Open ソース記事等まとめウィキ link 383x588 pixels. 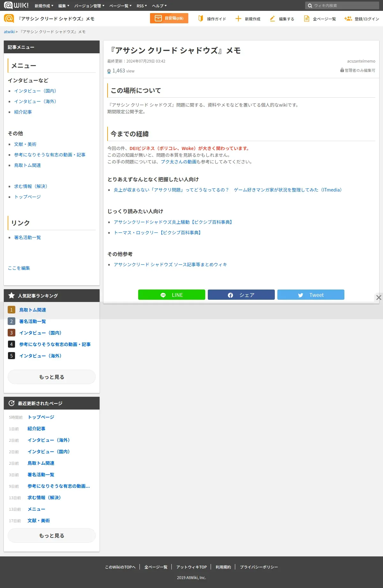point(170,265)
